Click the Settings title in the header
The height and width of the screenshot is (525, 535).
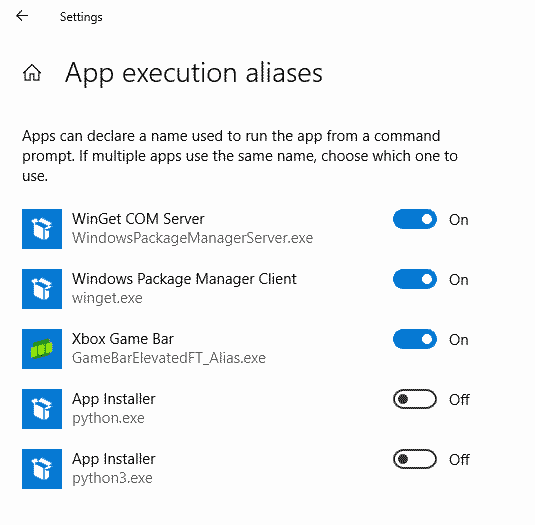[x=81, y=17]
